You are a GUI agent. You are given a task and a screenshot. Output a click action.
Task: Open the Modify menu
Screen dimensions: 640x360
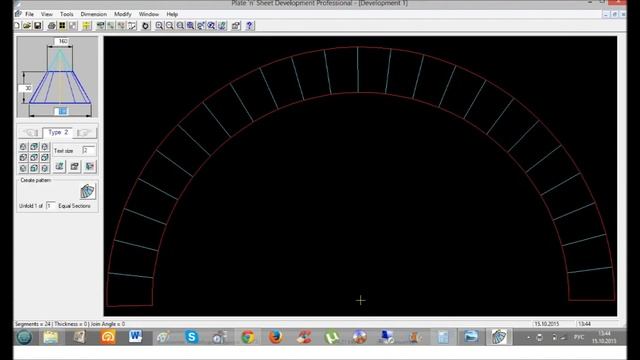pos(122,14)
